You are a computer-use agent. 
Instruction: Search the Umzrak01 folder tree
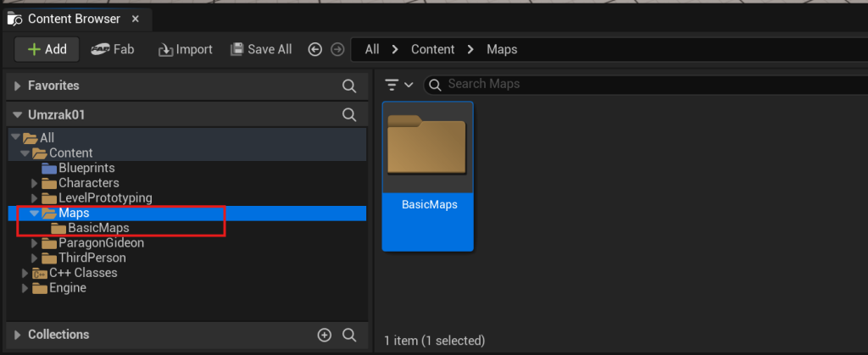(x=349, y=114)
